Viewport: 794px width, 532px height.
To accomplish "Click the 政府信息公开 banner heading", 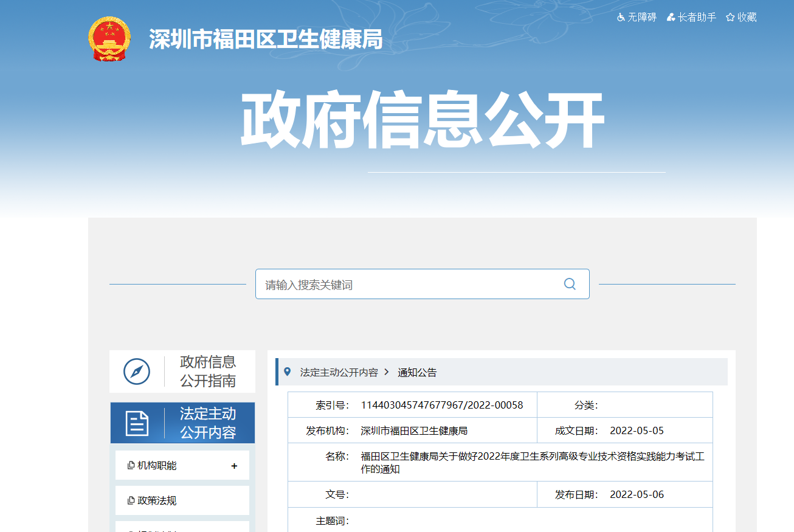I will (x=423, y=120).
